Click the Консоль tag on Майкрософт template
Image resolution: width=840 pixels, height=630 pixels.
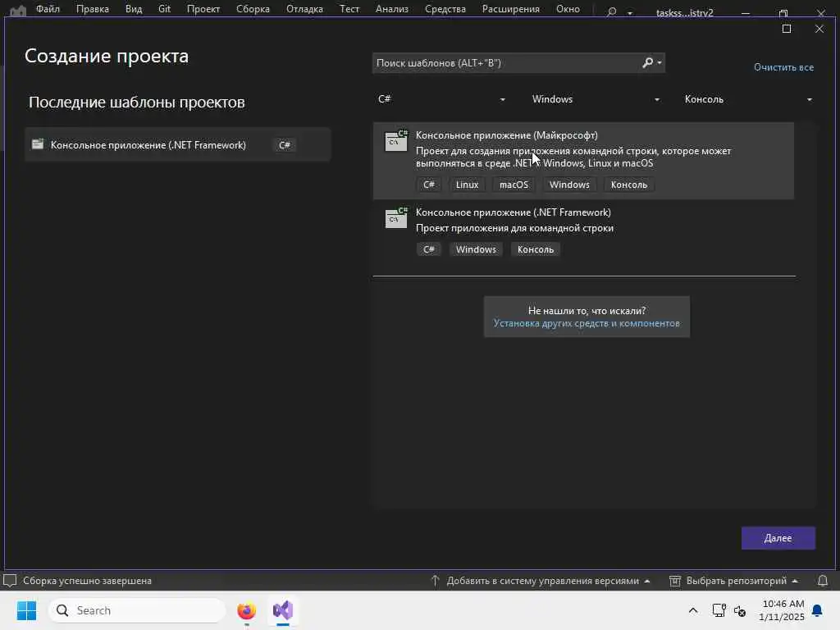click(629, 185)
